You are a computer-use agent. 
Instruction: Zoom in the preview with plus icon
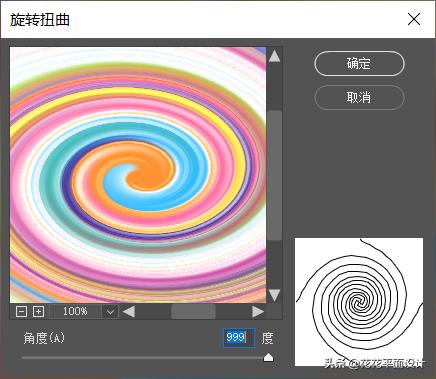(39, 312)
